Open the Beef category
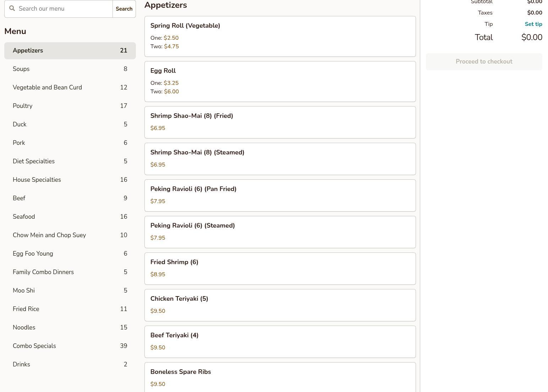This screenshot has width=548, height=392. tap(70, 198)
